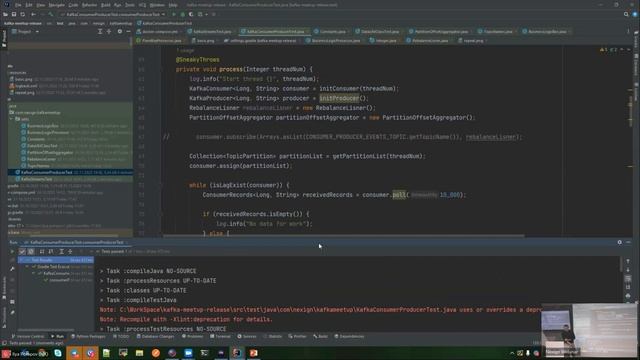The height and width of the screenshot is (360, 640).
Task: Collapse the KafkaConsumerProducerTest test node
Action: pos(34,273)
